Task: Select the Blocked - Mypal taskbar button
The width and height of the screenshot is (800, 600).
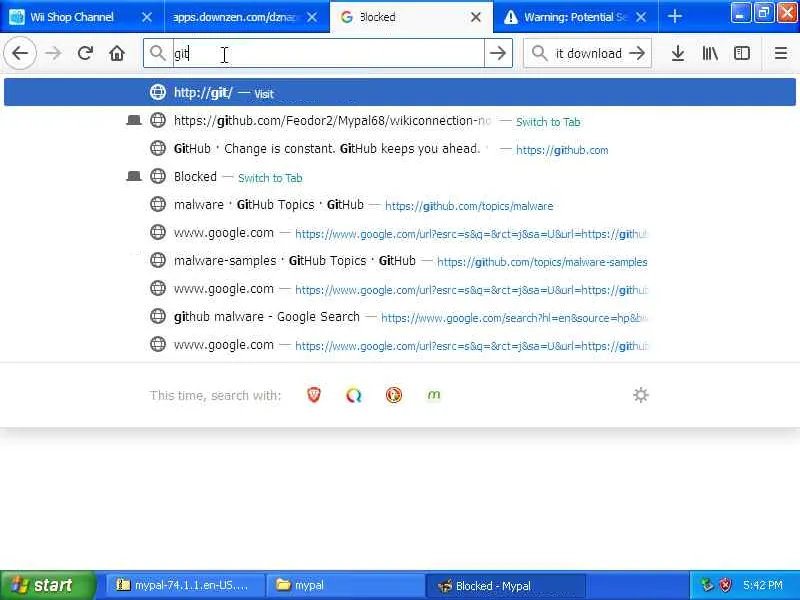Action: coord(506,585)
